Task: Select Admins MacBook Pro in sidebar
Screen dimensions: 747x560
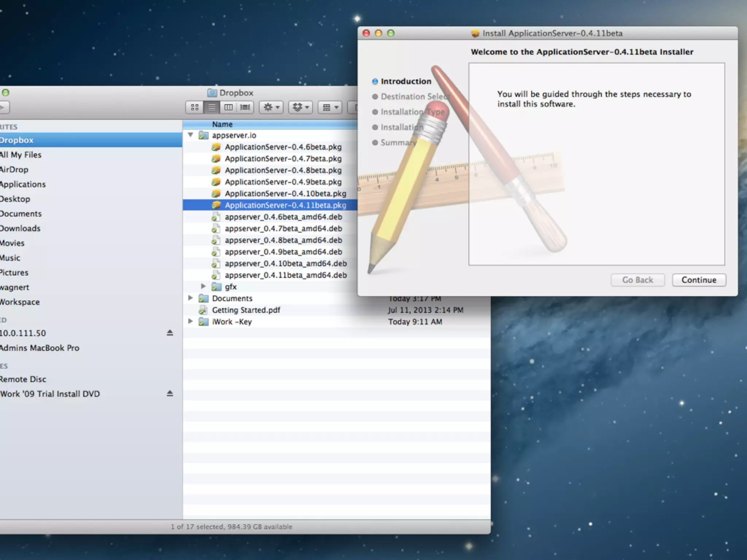Action: point(91,348)
